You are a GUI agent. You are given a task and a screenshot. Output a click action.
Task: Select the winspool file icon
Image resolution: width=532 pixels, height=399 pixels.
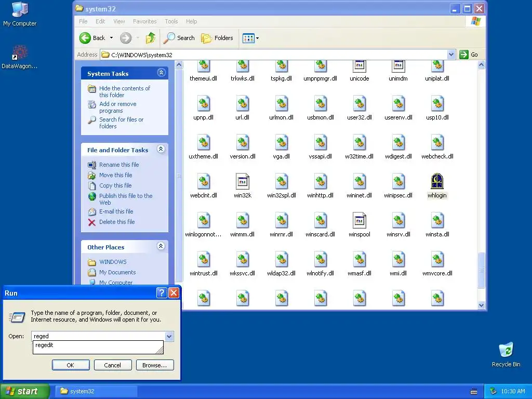click(360, 220)
